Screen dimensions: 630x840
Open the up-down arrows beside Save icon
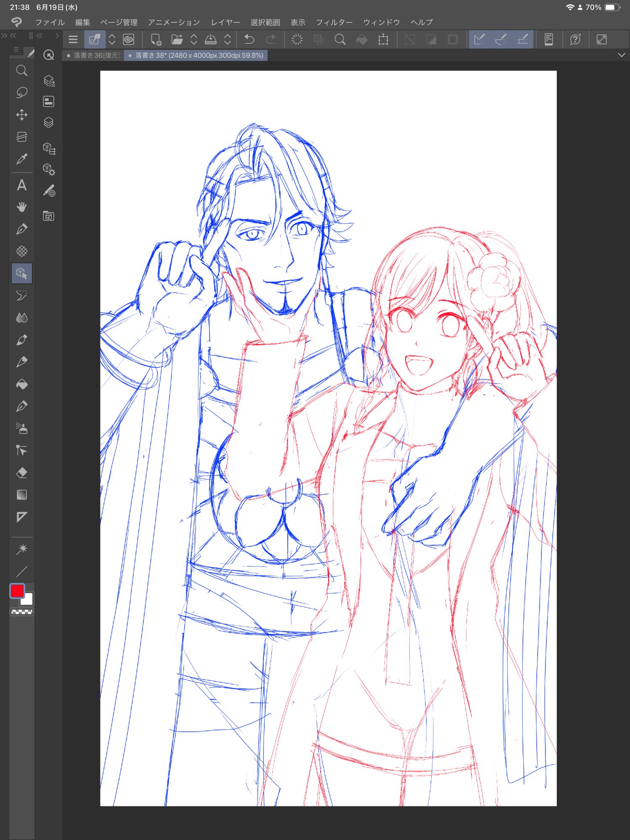[x=227, y=40]
